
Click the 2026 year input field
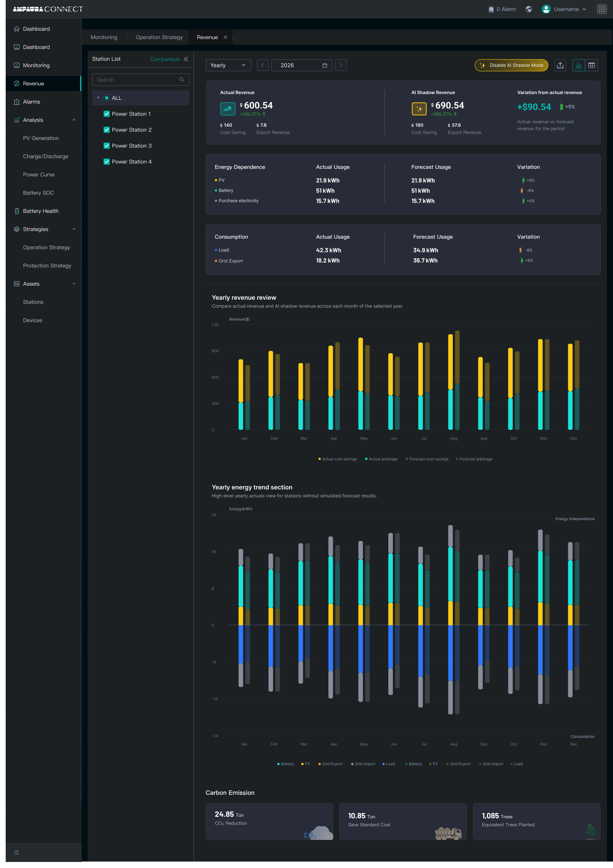point(302,65)
